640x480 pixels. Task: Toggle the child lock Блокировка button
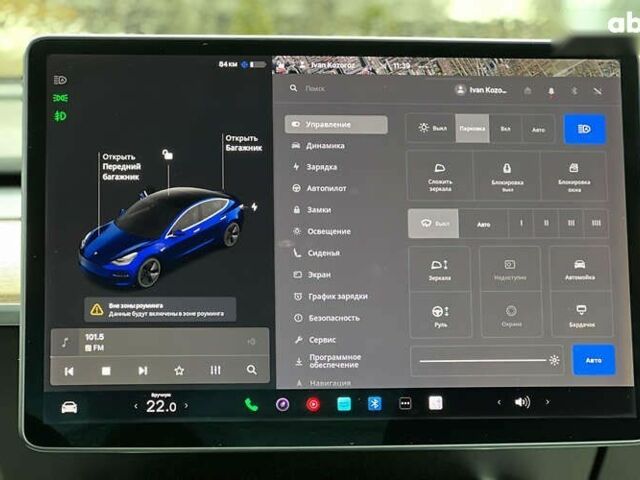[x=507, y=176]
